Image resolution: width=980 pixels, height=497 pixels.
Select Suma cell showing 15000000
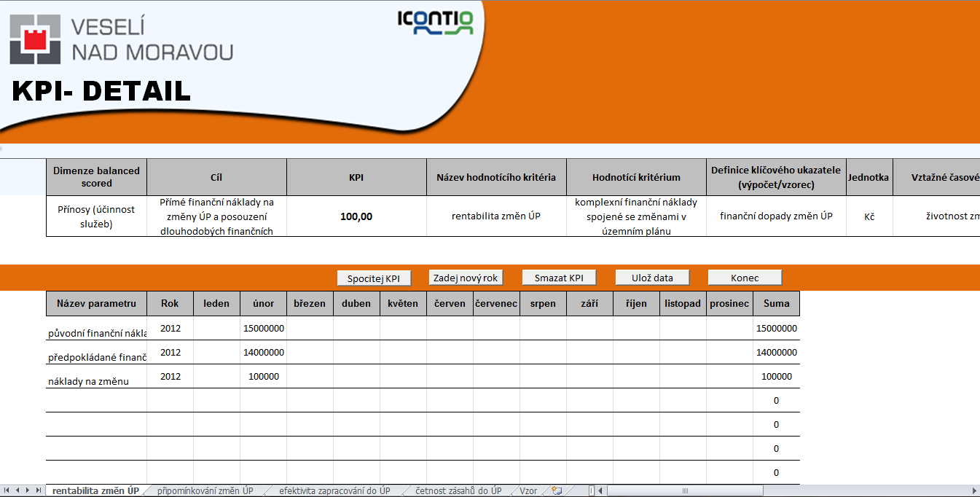click(x=776, y=329)
